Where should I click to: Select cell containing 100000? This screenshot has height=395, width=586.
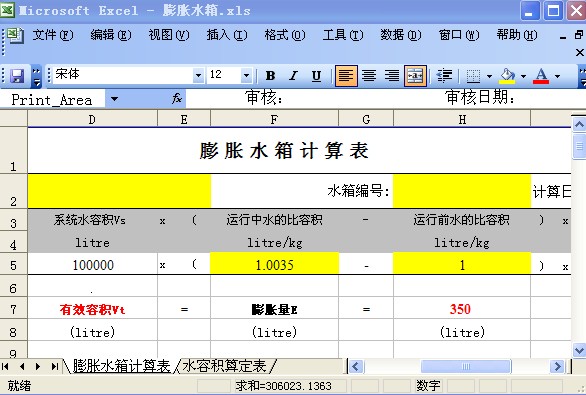tap(93, 265)
